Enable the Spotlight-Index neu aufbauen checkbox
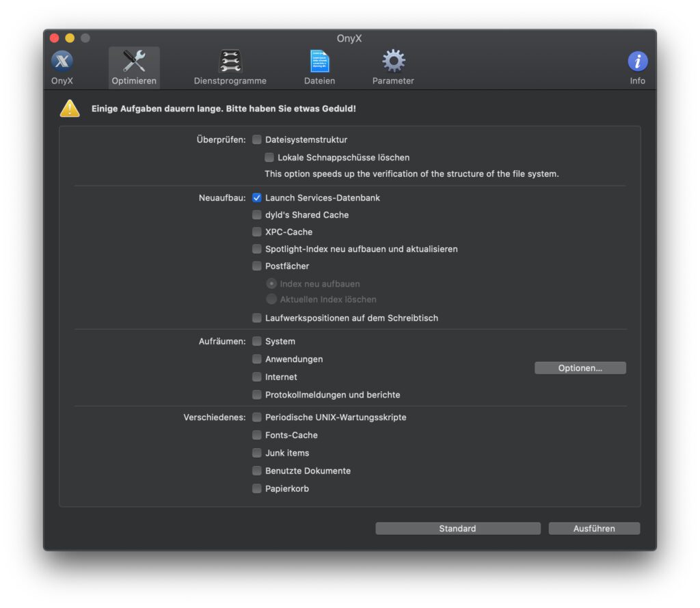 [257, 249]
